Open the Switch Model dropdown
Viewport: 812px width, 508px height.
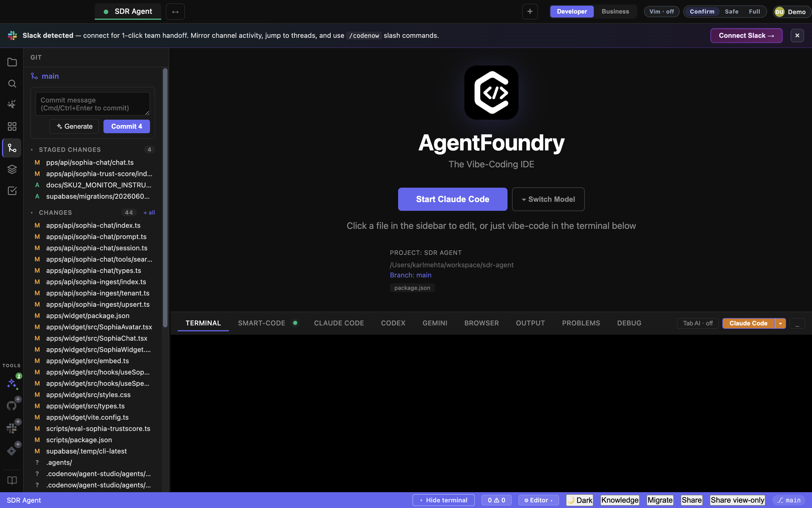click(x=548, y=199)
